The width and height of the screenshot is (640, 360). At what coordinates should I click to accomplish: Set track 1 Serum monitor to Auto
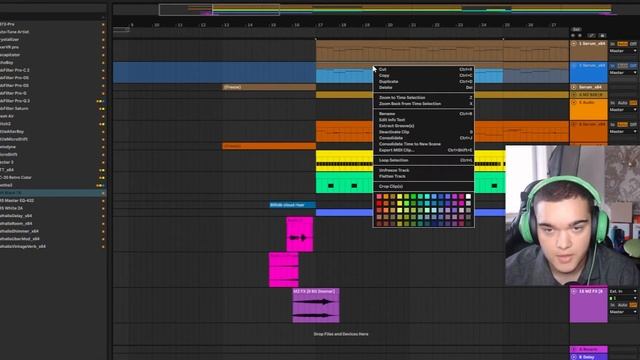[x=622, y=44]
